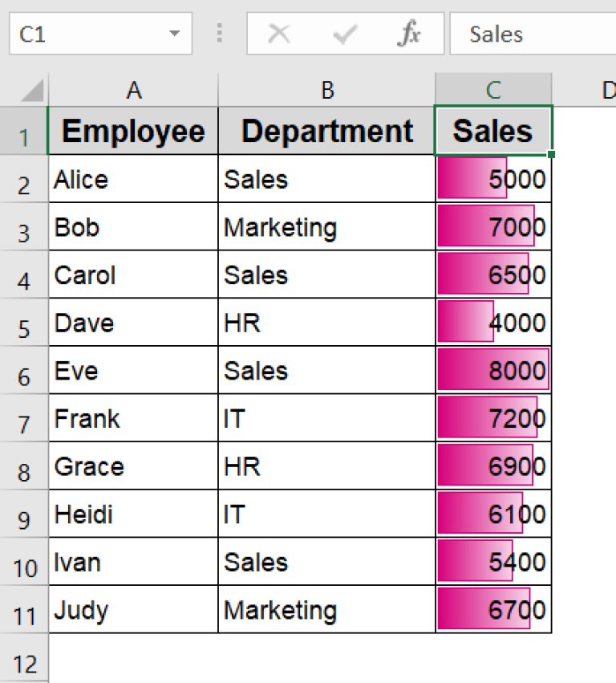Click the cell containing HR beside Dave
Viewport: 616px width, 683px height.
click(x=326, y=323)
